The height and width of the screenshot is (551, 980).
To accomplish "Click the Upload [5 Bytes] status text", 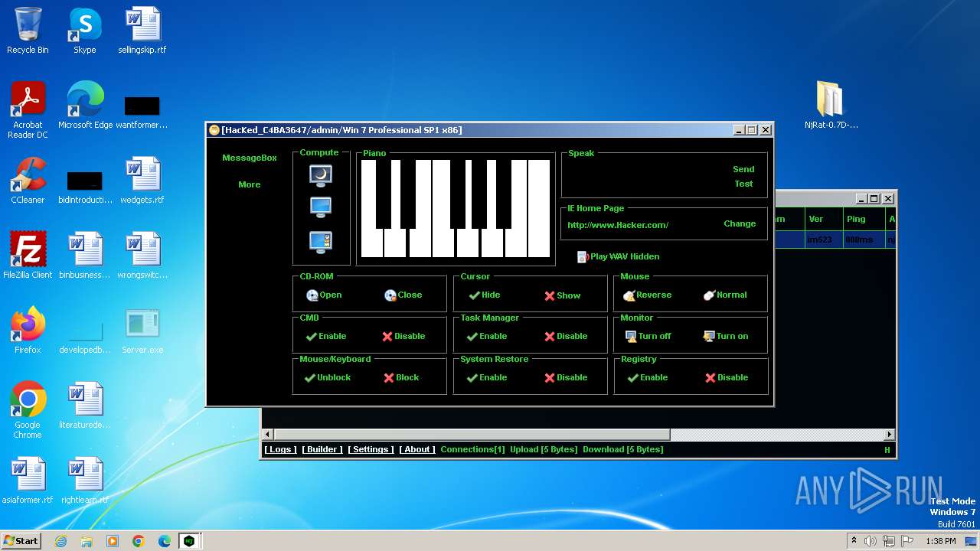I will (544, 449).
